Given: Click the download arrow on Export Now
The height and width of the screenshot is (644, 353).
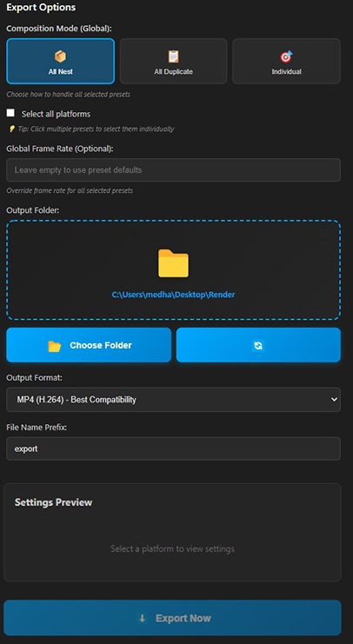Looking at the screenshot, I should point(143,618).
